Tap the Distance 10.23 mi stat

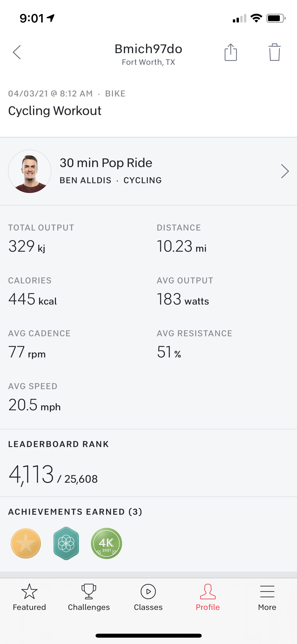pos(182,246)
